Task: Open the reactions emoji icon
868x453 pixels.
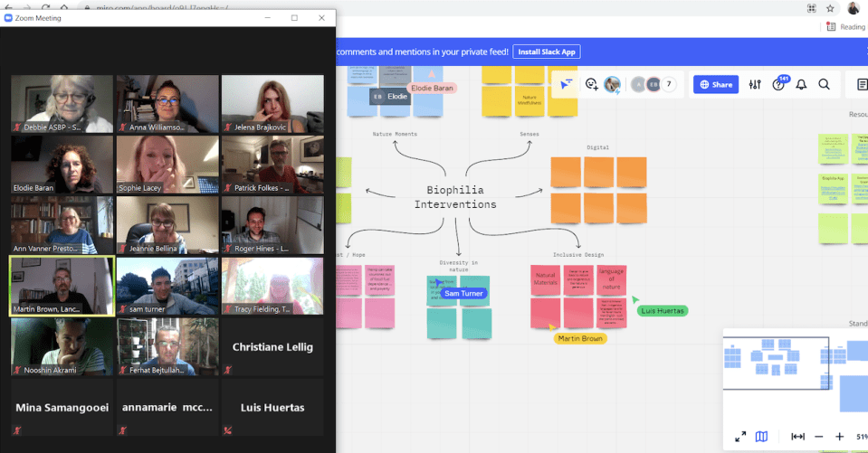Action: coord(591,84)
